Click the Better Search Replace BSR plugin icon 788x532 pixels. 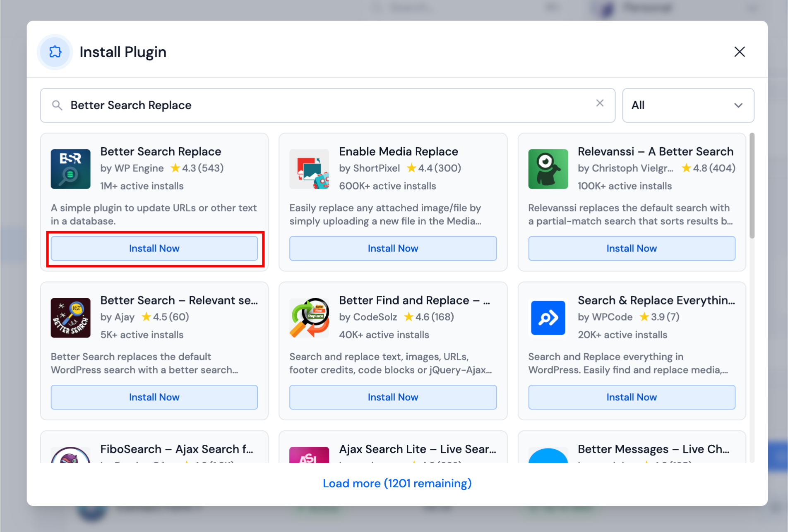tap(70, 169)
